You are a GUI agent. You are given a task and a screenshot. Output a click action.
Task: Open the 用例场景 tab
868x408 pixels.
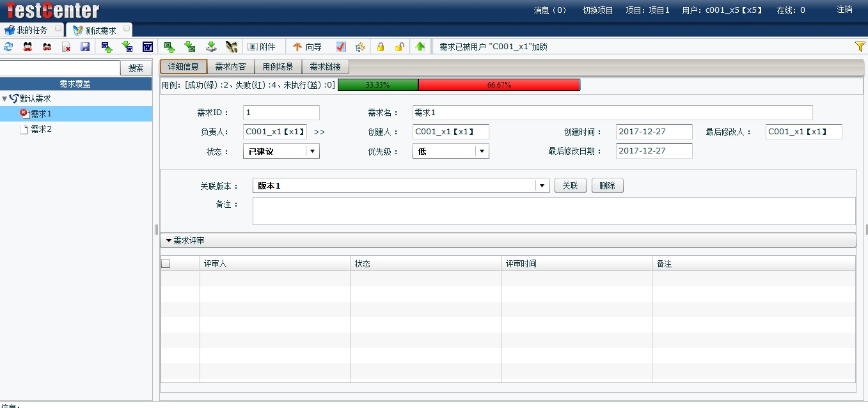click(x=278, y=67)
